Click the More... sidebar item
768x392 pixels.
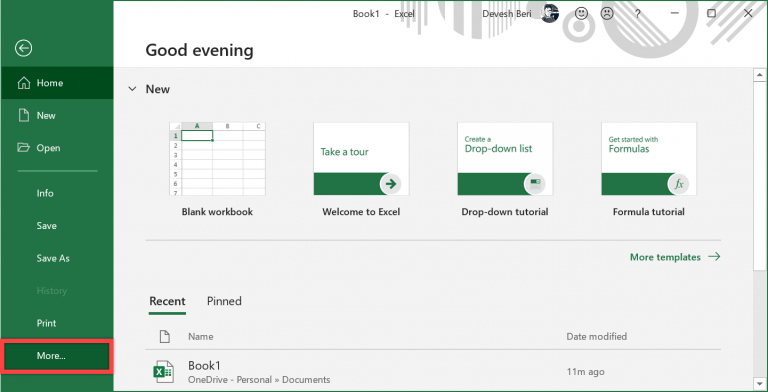[57, 356]
